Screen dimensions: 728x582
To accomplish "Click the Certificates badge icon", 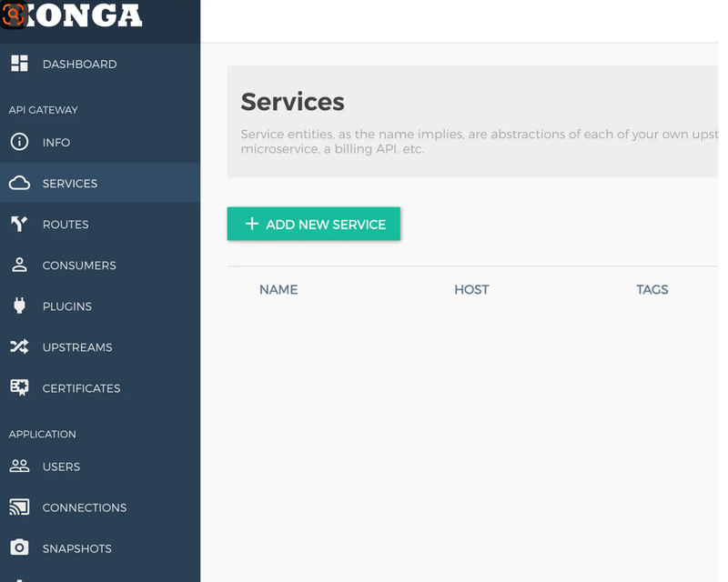I will [x=19, y=387].
